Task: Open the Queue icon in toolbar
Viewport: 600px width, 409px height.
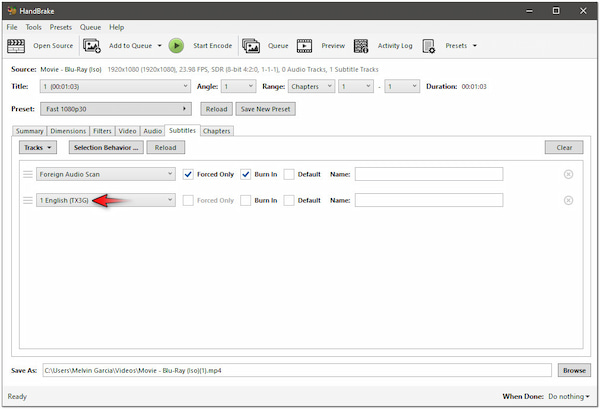Action: point(250,45)
